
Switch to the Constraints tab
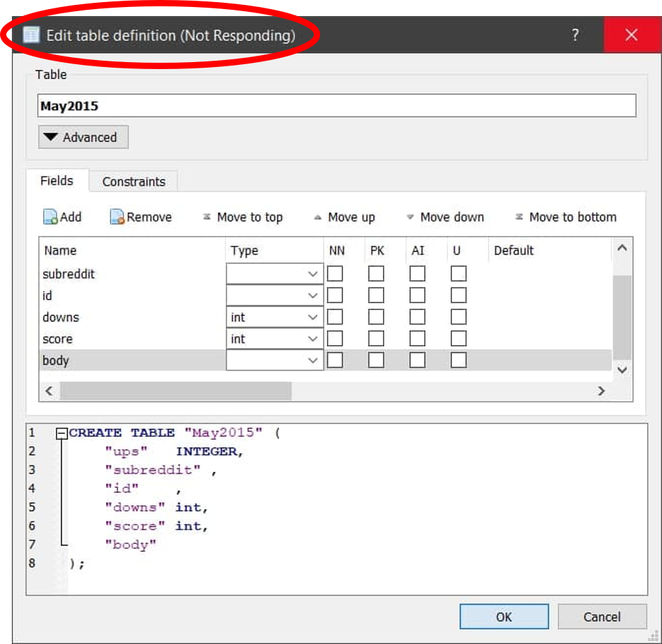pyautogui.click(x=134, y=181)
